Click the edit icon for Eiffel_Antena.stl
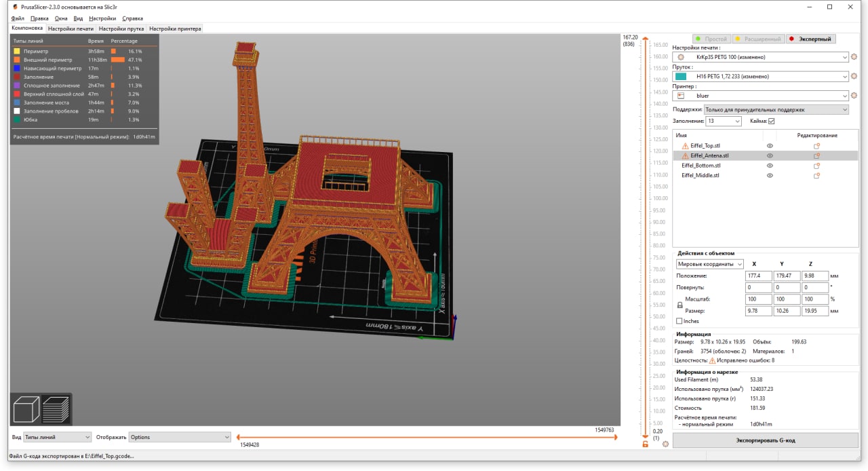868x471 pixels. 816,155
